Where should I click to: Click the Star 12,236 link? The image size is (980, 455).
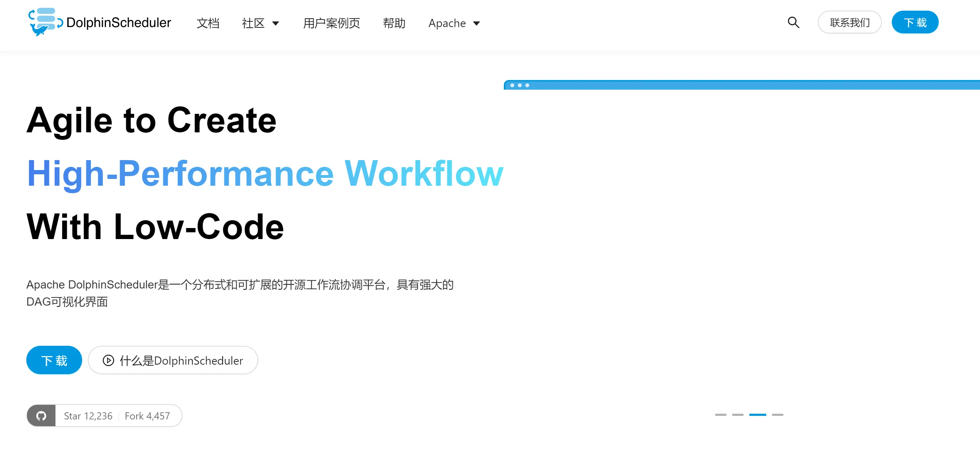[88, 416]
